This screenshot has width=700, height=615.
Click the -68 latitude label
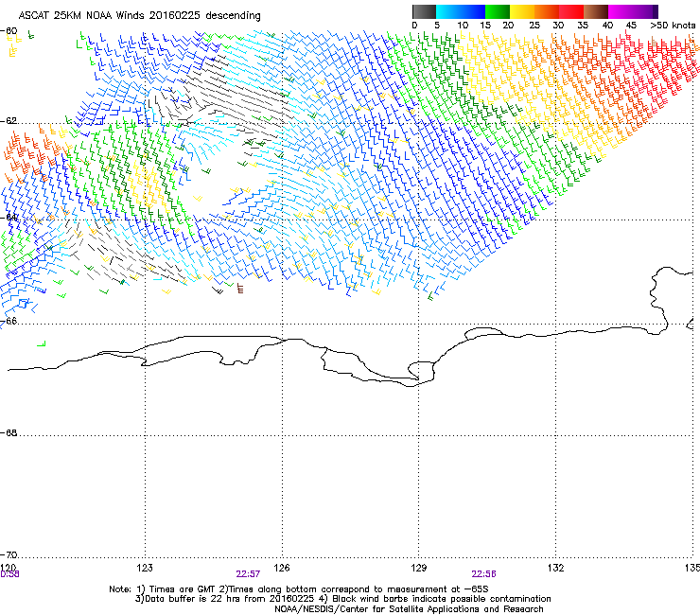coord(9,432)
